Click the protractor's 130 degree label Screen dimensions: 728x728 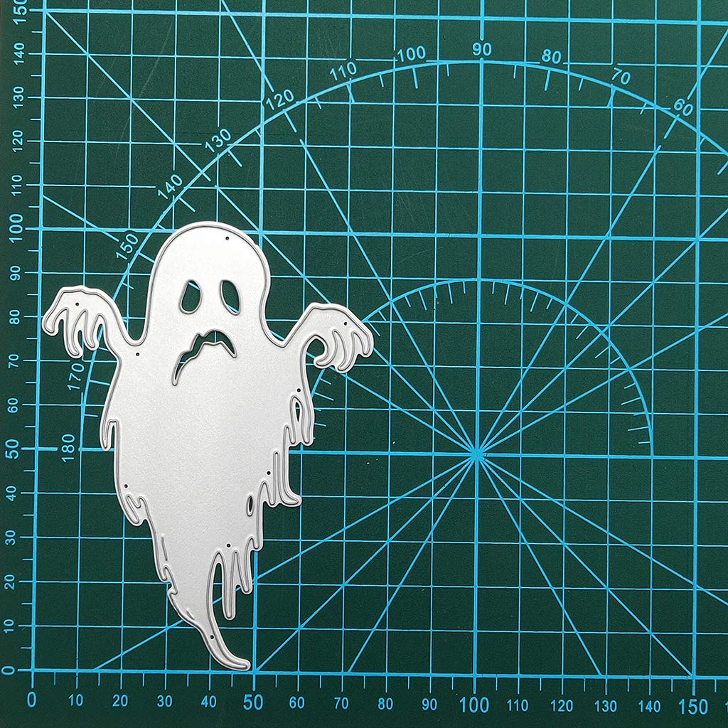point(218,141)
